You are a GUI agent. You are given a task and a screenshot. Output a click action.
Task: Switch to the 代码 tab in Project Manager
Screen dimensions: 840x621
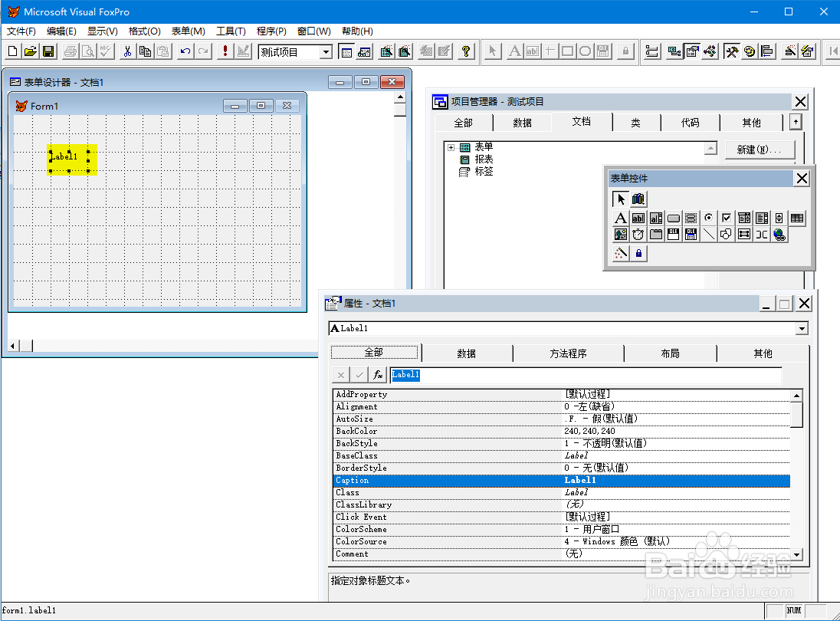tap(690, 123)
